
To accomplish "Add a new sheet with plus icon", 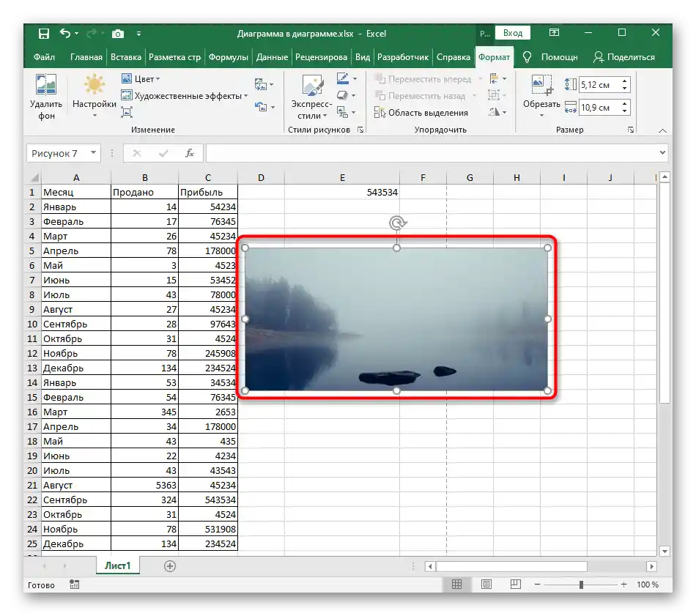I will coord(170,566).
